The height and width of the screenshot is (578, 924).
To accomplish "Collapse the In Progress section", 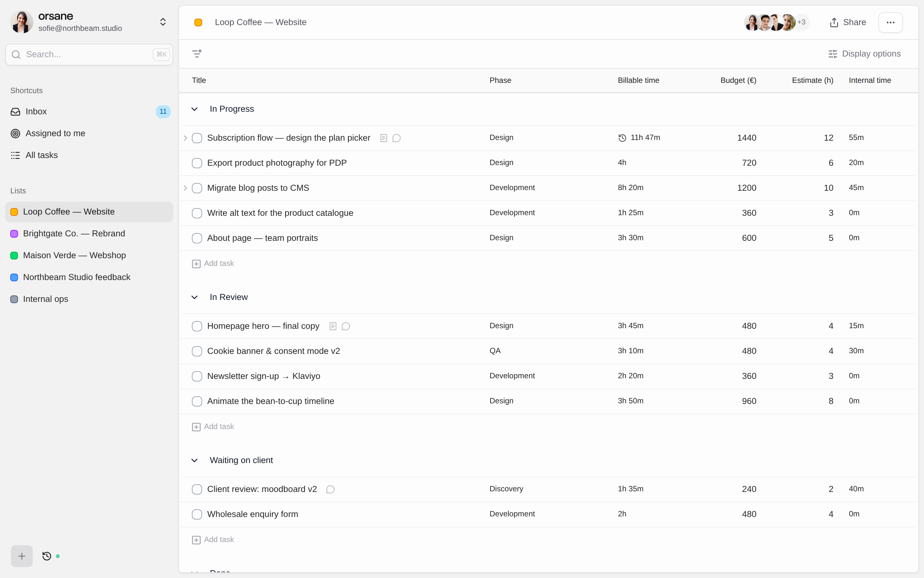I will (x=194, y=109).
